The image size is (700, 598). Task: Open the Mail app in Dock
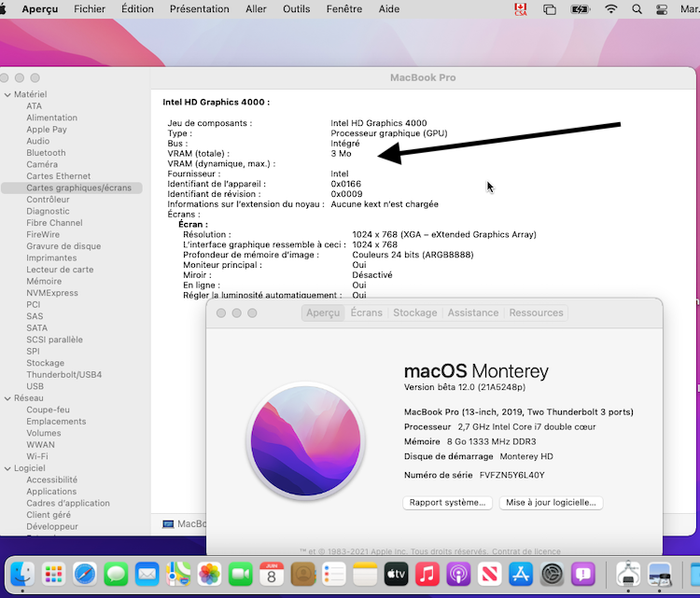147,574
